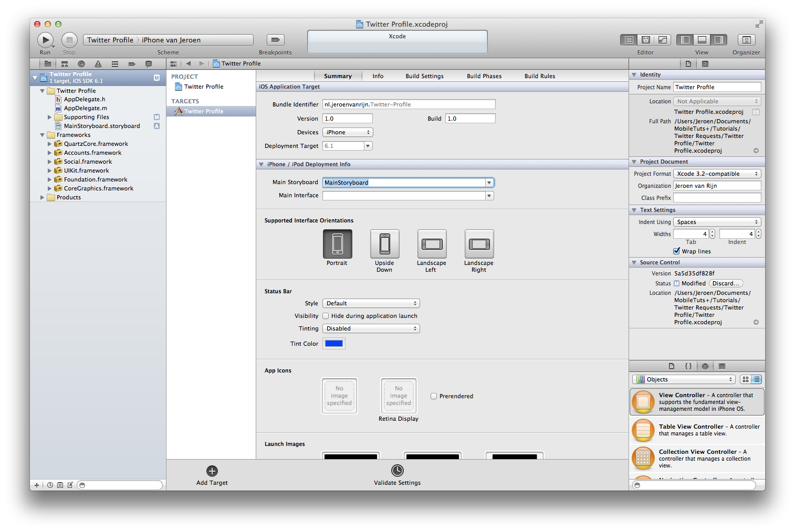Collapse the iPhone / iPod Deployment Info section
The image size is (795, 532).
coord(261,164)
